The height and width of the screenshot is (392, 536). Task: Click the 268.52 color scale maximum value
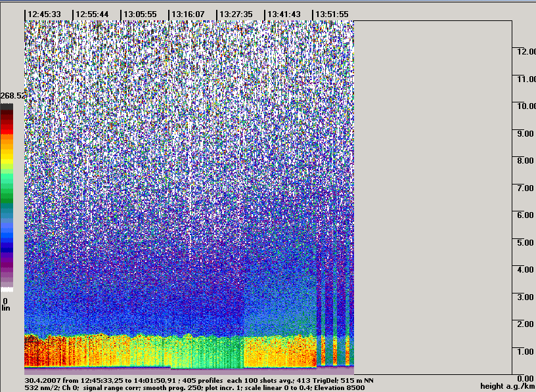[12, 96]
